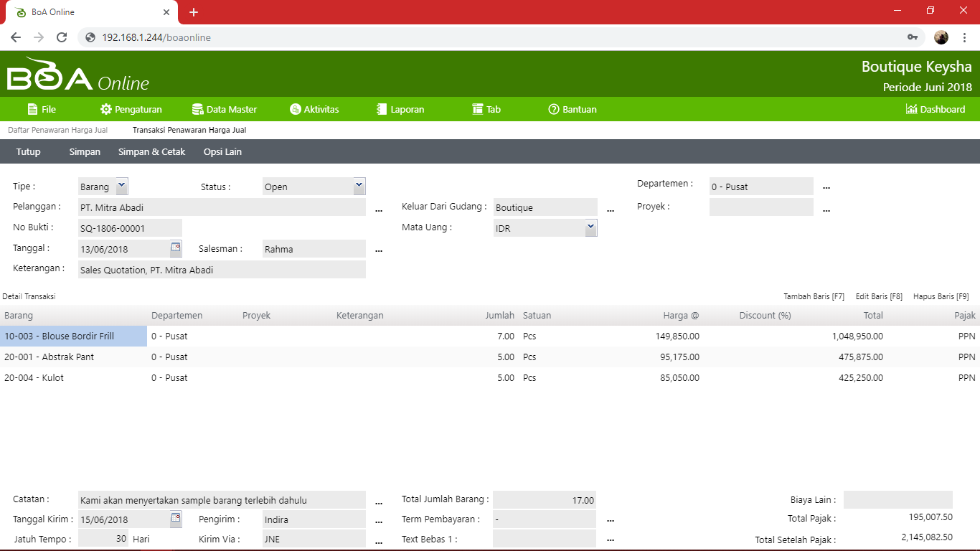
Task: Switch to Daftar Penawaran Harga Jual tab
Action: [57, 130]
